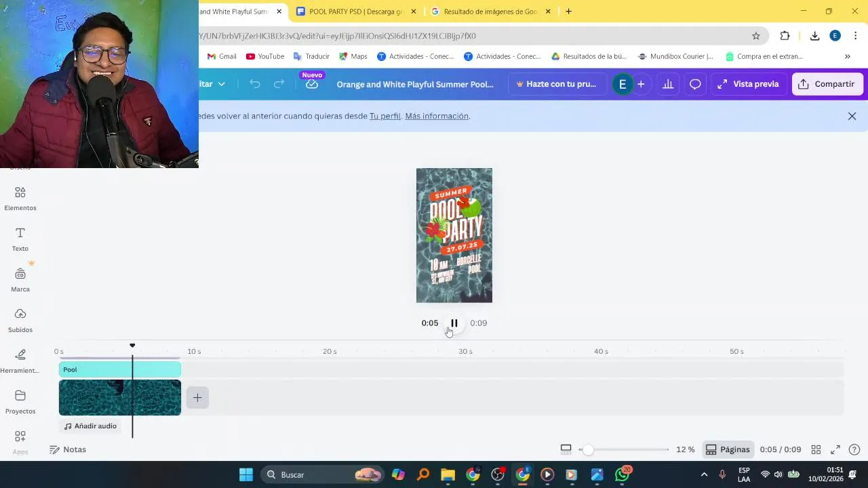Open the Elementos panel
The height and width of the screenshot is (488, 868).
point(20,199)
